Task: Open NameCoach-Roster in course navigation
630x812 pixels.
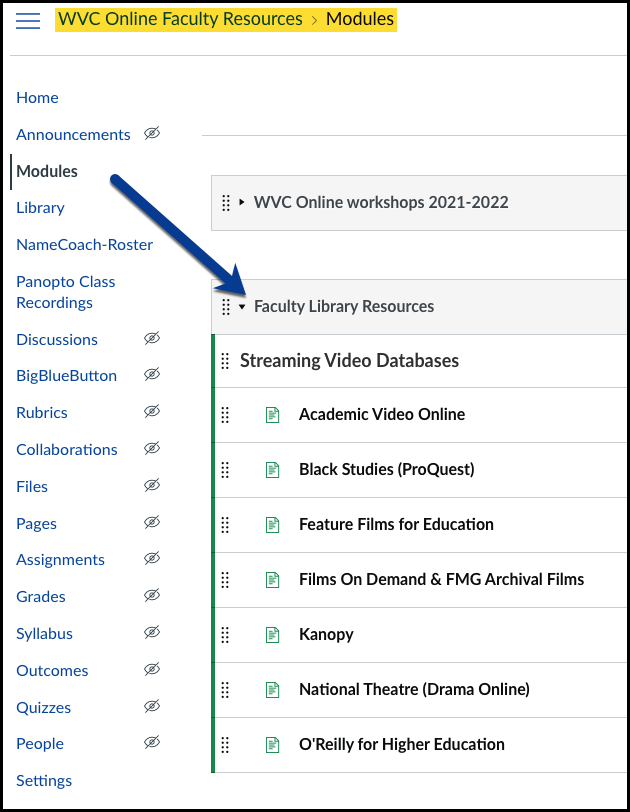Action: [84, 244]
